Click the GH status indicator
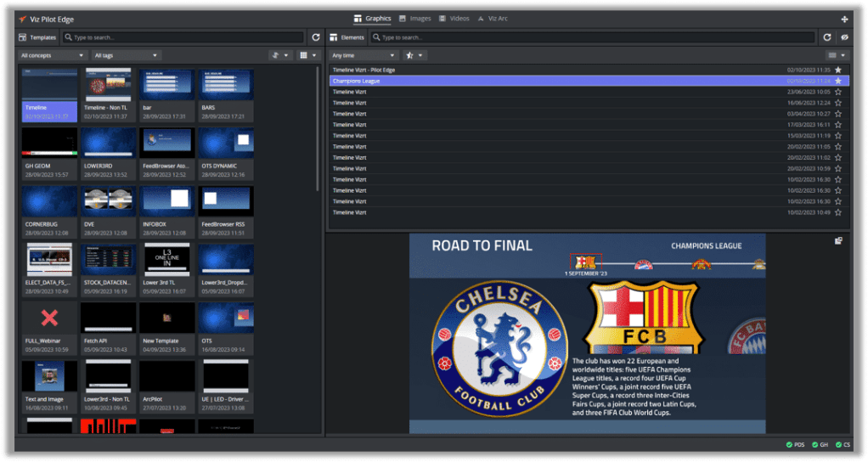 pos(820,444)
